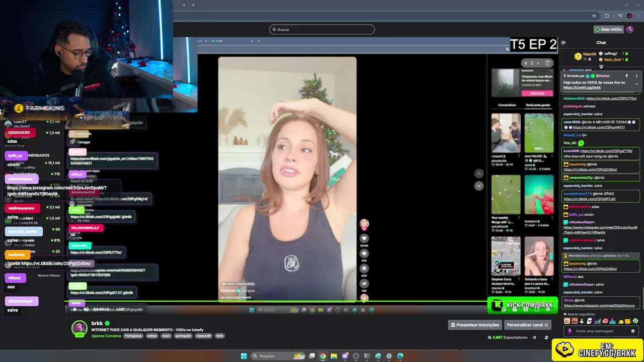This screenshot has width=644, height=362.
Task: Open a new browser tab with plus button
Action: click(x=193, y=5)
